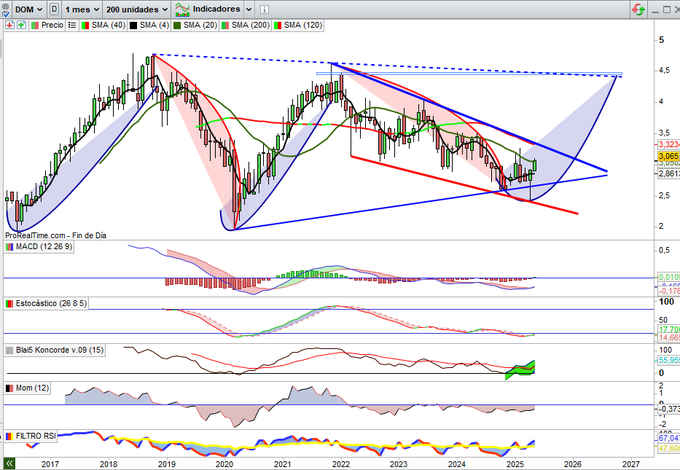Click the green double-arrow scroll-back icon
The height and width of the screenshot is (470, 680).
coord(9,463)
